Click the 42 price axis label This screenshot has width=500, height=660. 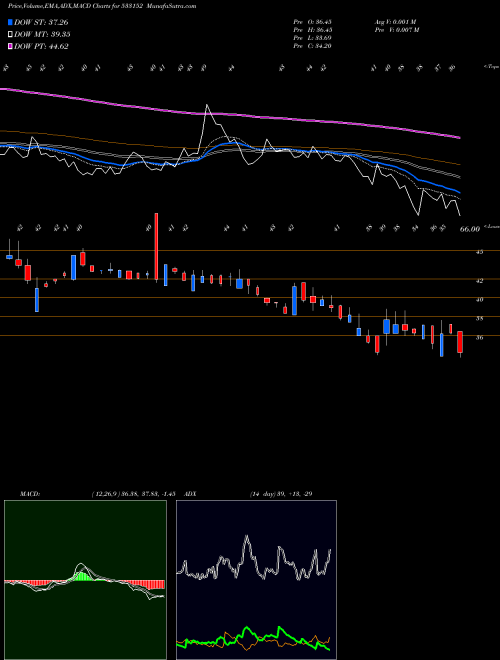(x=479, y=280)
